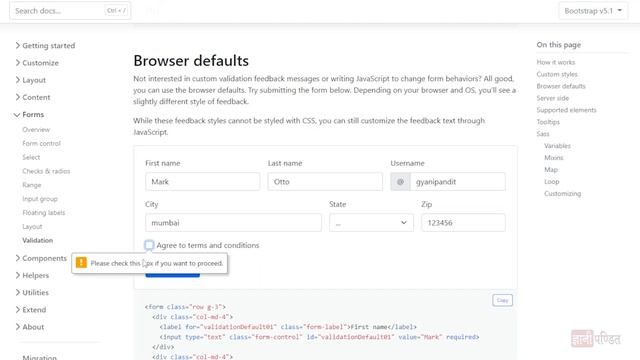This screenshot has height=360, width=640.
Task: Expand the Getting started section
Action: point(45,46)
